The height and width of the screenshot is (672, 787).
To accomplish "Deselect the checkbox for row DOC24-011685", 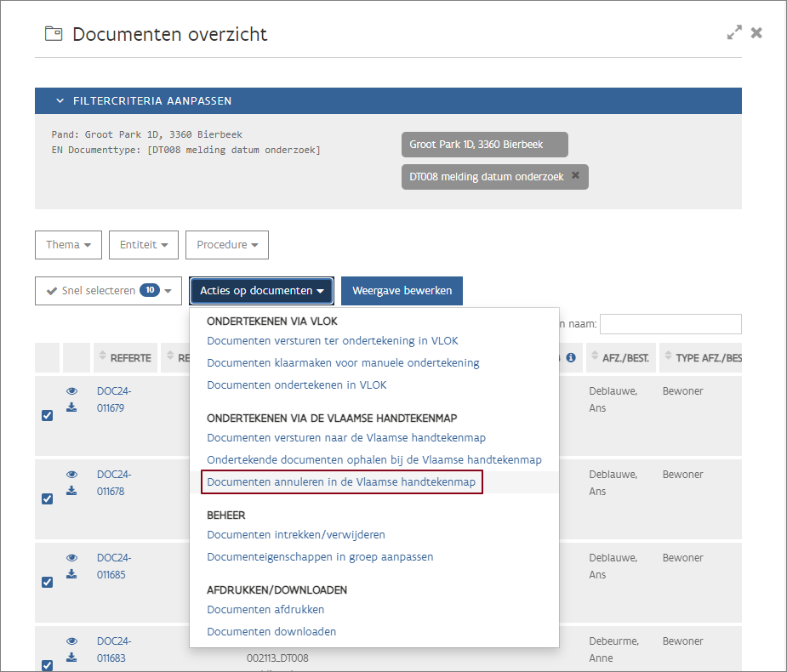I will pos(48,583).
